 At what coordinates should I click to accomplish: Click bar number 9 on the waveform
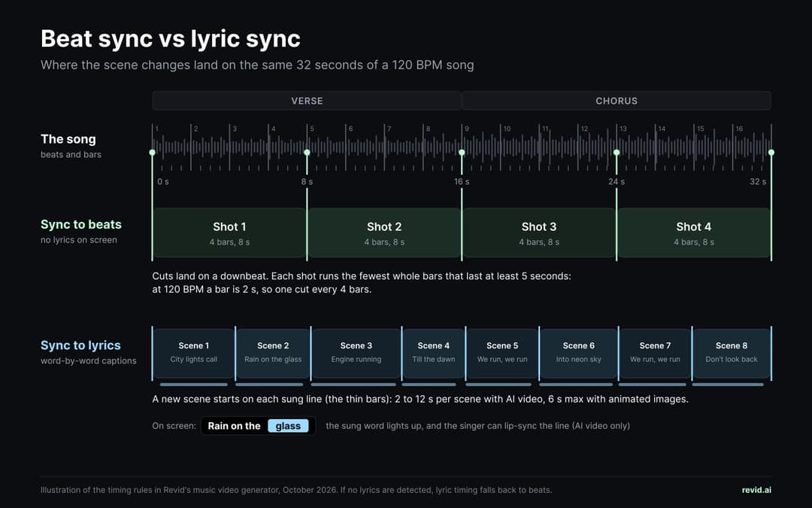coord(467,129)
